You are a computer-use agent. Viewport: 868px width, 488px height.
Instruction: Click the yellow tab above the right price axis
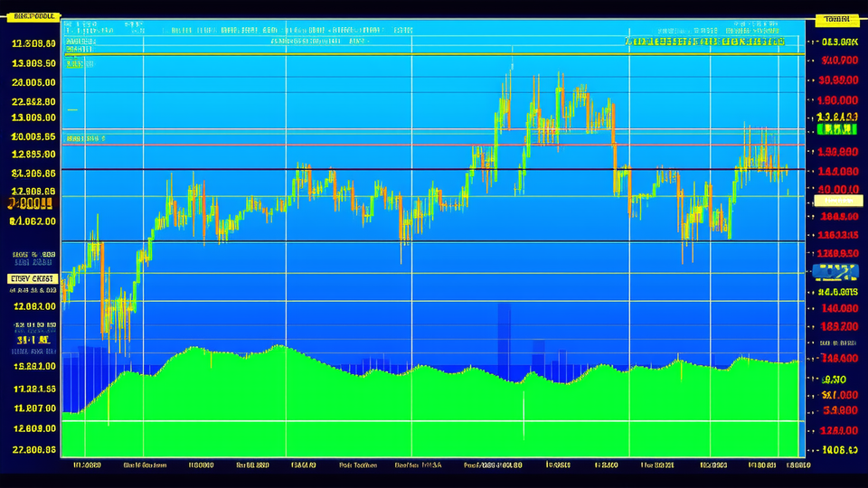(x=836, y=20)
